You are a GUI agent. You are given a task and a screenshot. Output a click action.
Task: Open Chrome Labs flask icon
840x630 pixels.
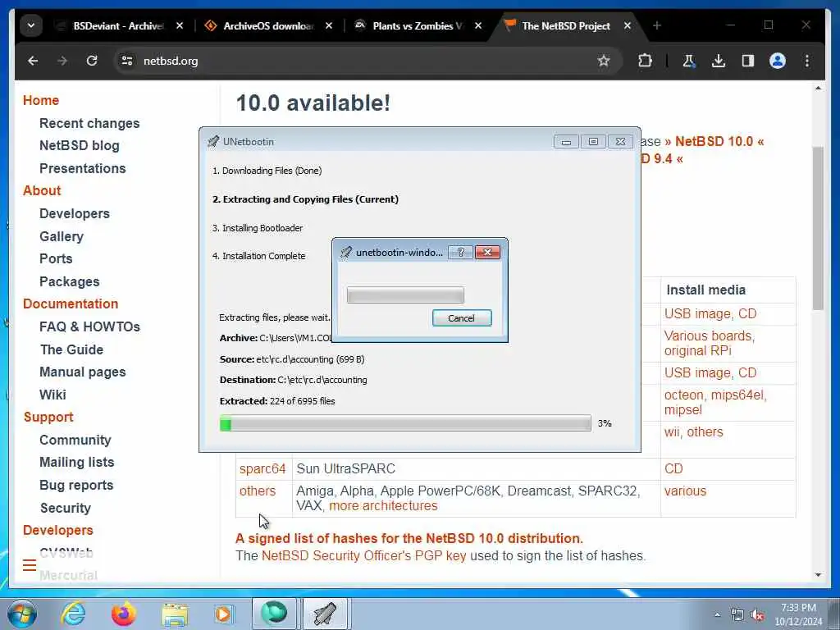coord(688,61)
